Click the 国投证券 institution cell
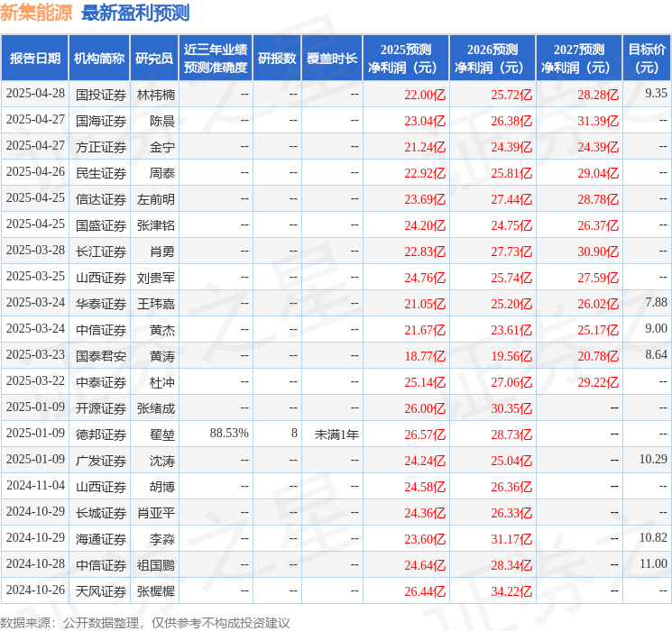The height and width of the screenshot is (631, 672). point(101,95)
